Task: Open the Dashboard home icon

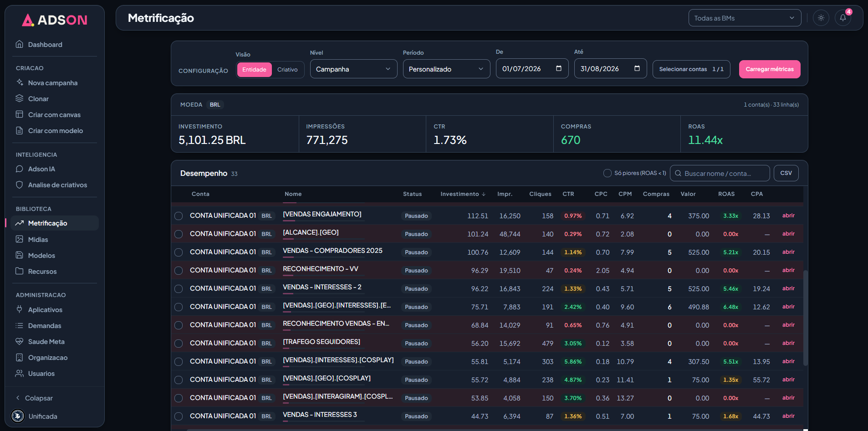Action: [x=19, y=44]
